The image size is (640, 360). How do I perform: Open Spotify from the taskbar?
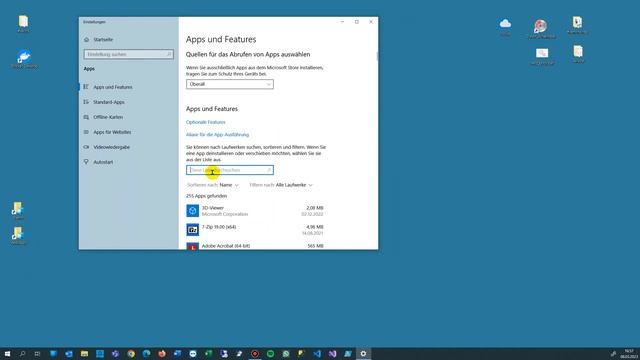click(271, 353)
